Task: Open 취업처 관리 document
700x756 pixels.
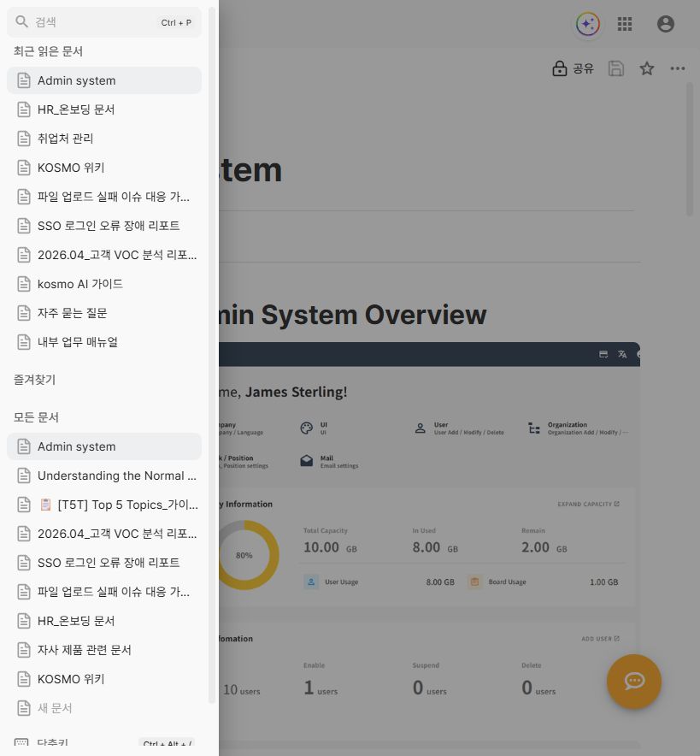Action: tap(104, 139)
